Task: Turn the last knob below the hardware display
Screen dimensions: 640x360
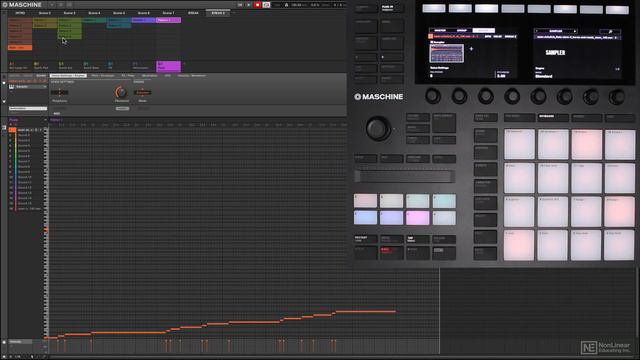Action: point(617,97)
